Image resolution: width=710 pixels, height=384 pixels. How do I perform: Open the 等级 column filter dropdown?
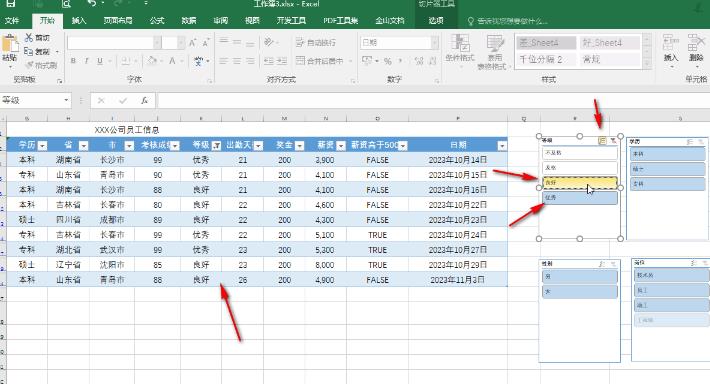(216, 145)
